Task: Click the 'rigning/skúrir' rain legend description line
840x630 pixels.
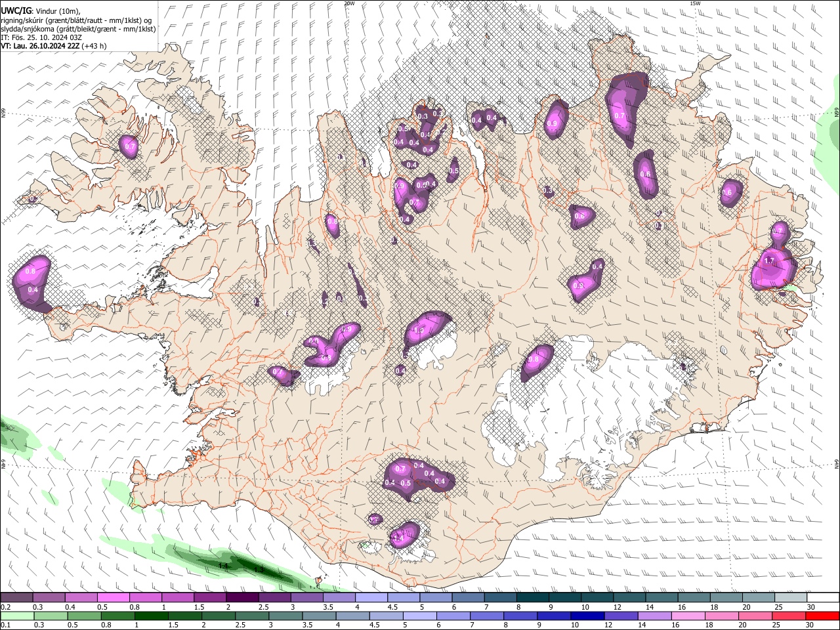Action: (x=77, y=20)
